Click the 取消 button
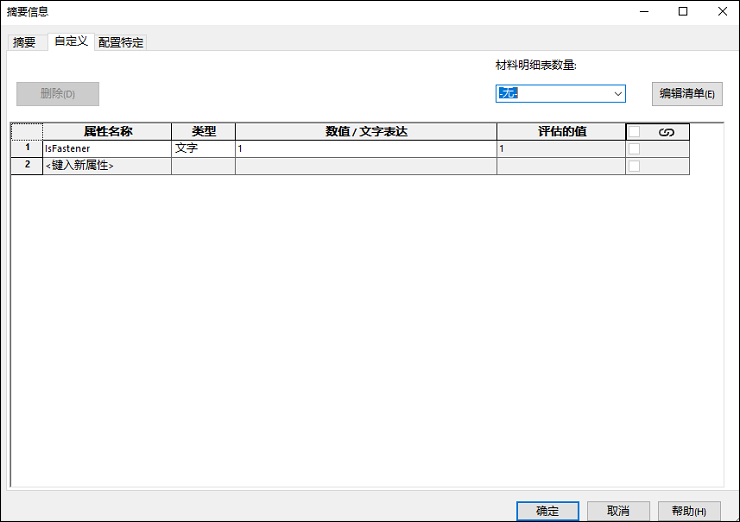Image resolution: width=740 pixels, height=522 pixels. tap(618, 510)
